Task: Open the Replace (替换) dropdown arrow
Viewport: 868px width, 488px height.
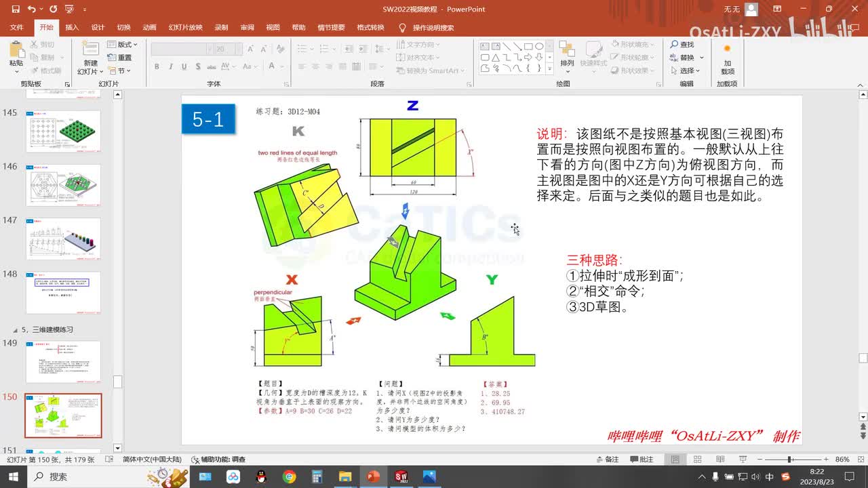Action: pos(701,58)
